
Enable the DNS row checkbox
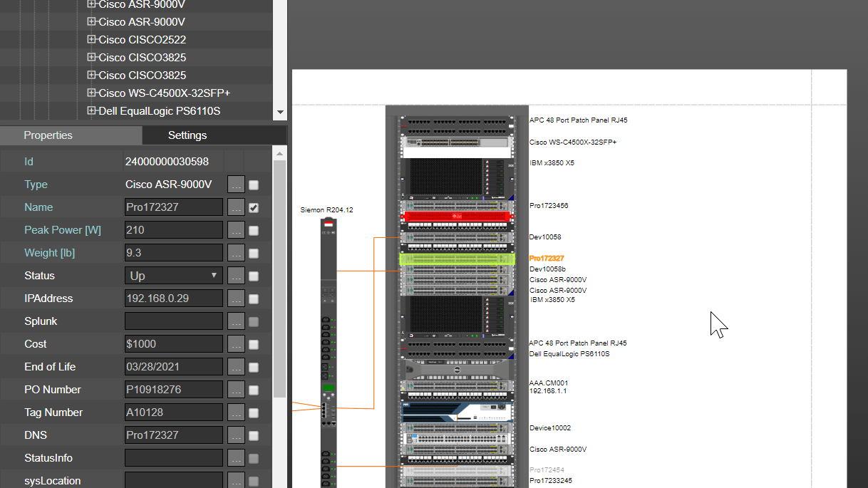tap(254, 436)
